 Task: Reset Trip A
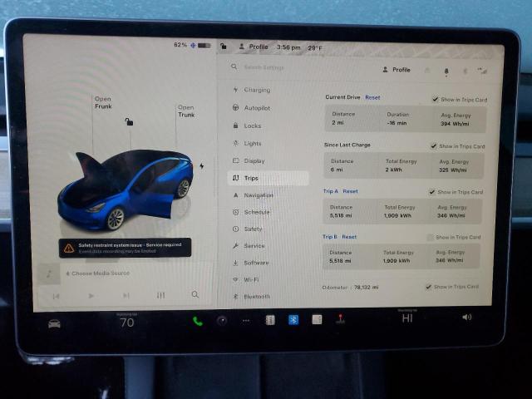tap(350, 191)
